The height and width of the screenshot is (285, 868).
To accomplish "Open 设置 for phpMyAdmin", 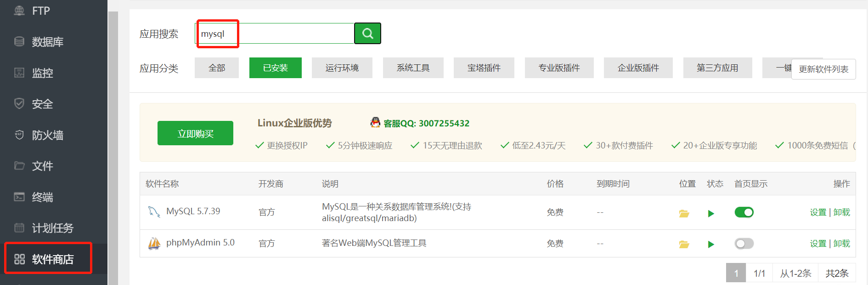I will (x=817, y=244).
